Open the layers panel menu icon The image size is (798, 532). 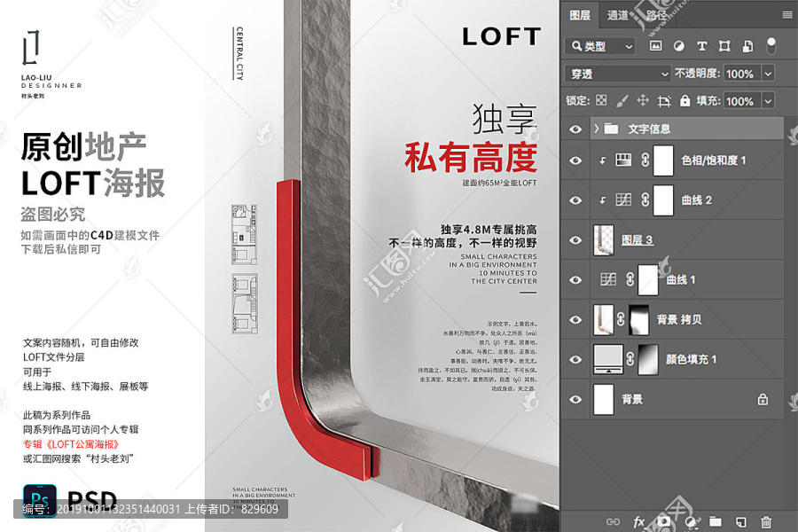pos(787,15)
